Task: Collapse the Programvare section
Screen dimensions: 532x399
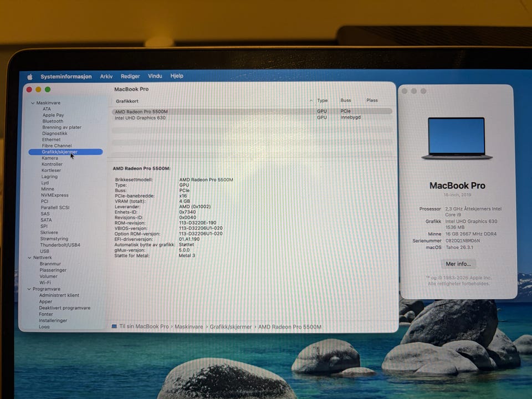Action: 29,289
